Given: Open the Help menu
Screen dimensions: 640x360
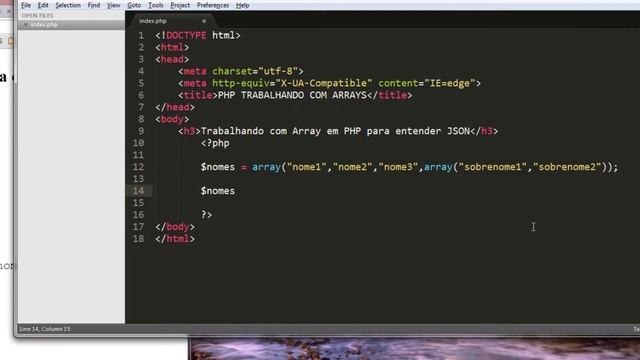Looking at the screenshot, I should (x=242, y=5).
